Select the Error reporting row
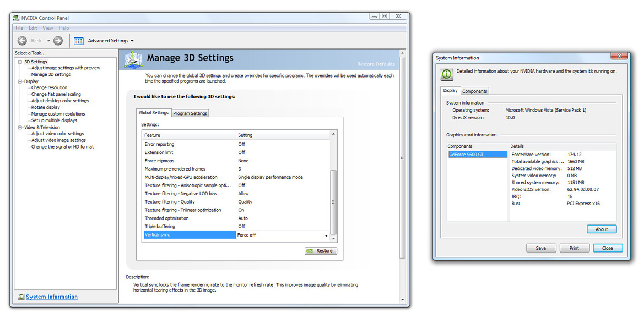The width and height of the screenshot is (644, 318). (236, 145)
